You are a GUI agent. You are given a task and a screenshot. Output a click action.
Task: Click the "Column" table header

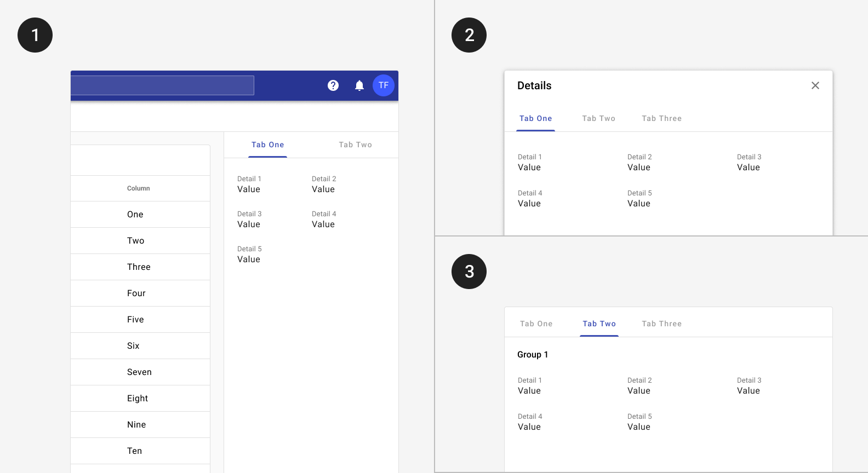point(139,188)
